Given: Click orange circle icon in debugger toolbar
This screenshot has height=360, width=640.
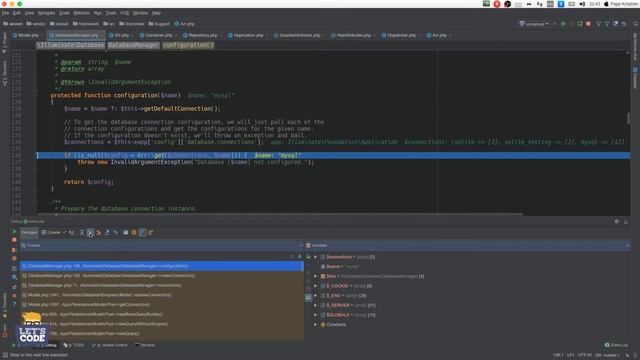Looking at the screenshot, I should [x=134, y=233].
